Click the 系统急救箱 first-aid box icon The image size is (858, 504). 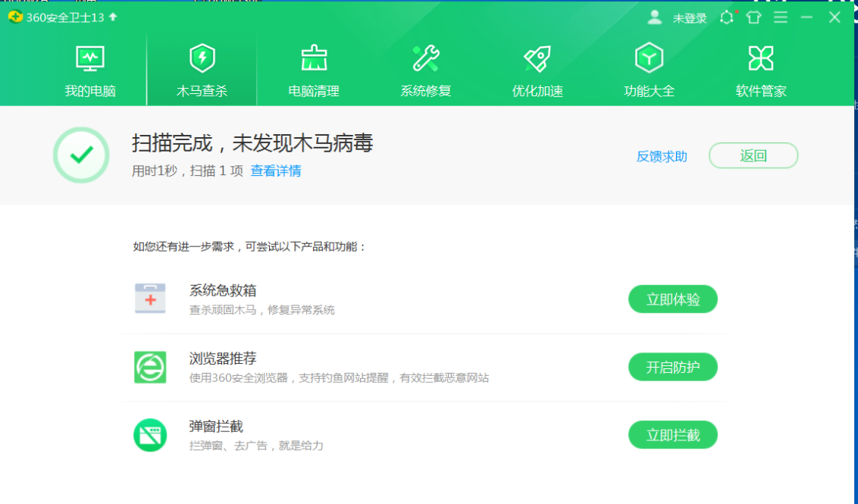[151, 299]
